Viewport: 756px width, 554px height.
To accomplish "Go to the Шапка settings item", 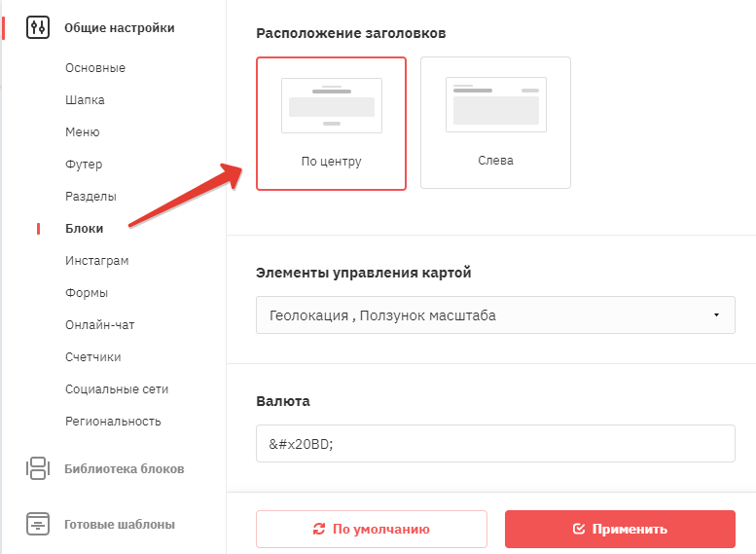I will click(85, 100).
